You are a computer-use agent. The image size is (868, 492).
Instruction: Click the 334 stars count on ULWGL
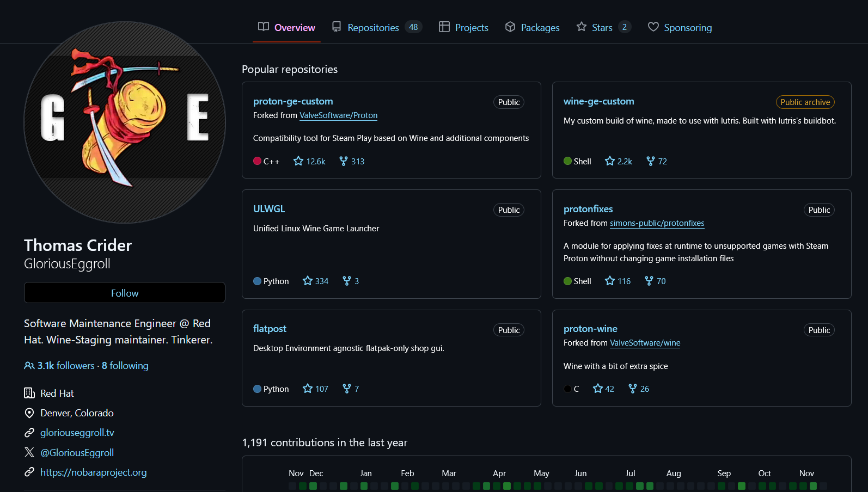point(322,281)
